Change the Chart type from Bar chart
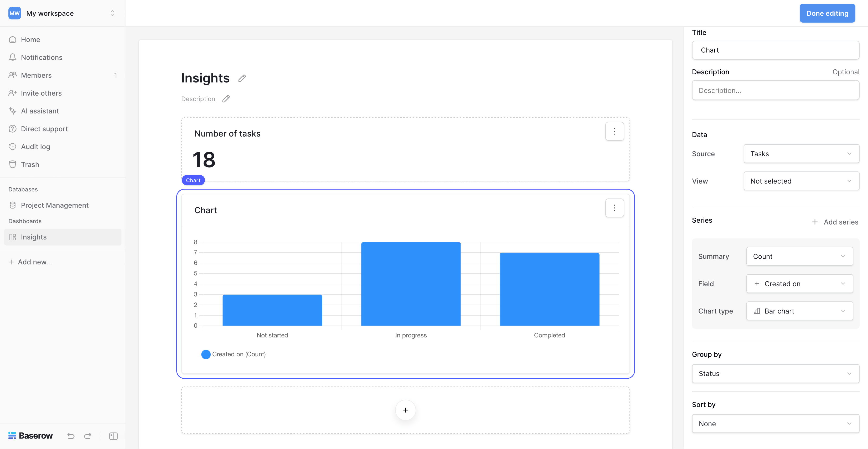This screenshot has width=868, height=449. tap(799, 311)
